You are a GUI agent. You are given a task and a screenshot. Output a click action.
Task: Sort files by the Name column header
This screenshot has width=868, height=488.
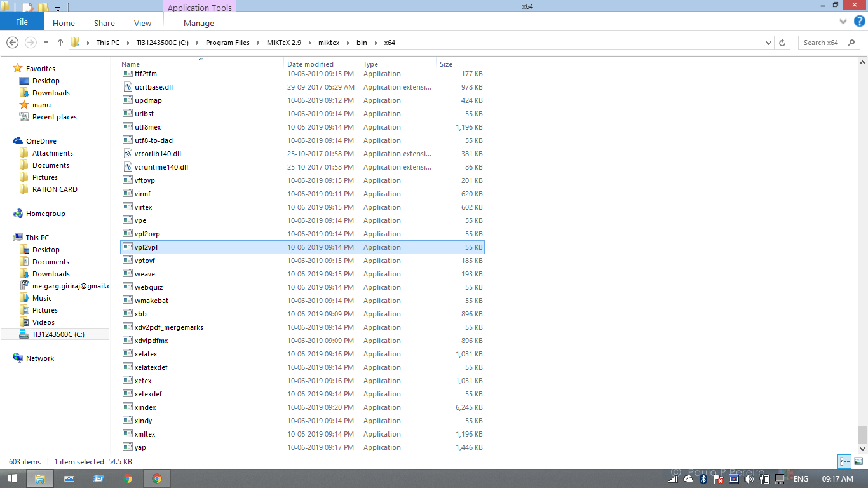tap(201, 64)
